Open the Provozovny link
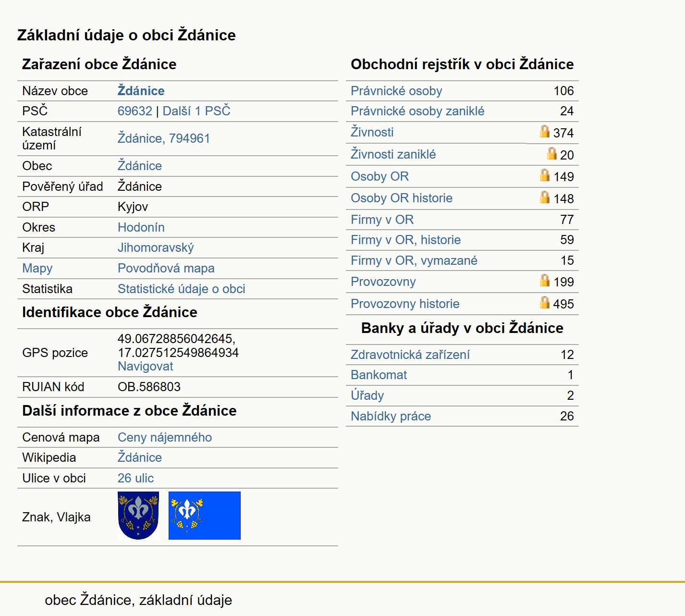Image resolution: width=685 pixels, height=616 pixels. pyautogui.click(x=383, y=282)
